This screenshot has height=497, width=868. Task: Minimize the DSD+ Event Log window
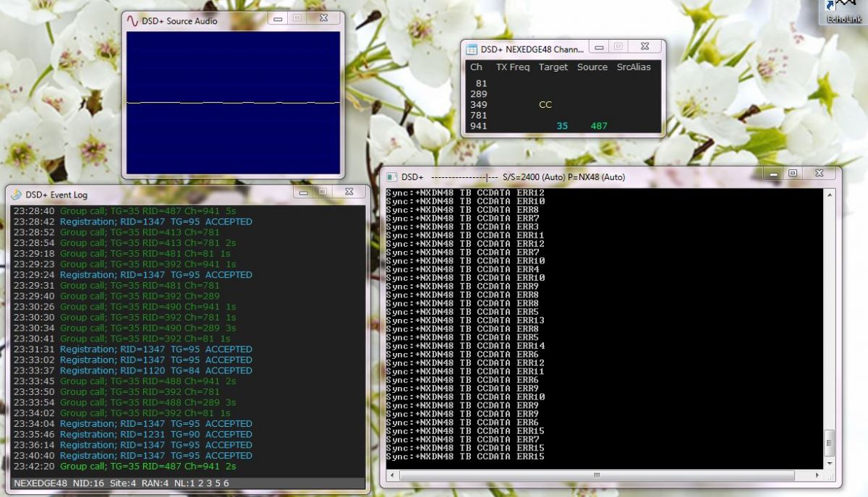click(x=303, y=192)
